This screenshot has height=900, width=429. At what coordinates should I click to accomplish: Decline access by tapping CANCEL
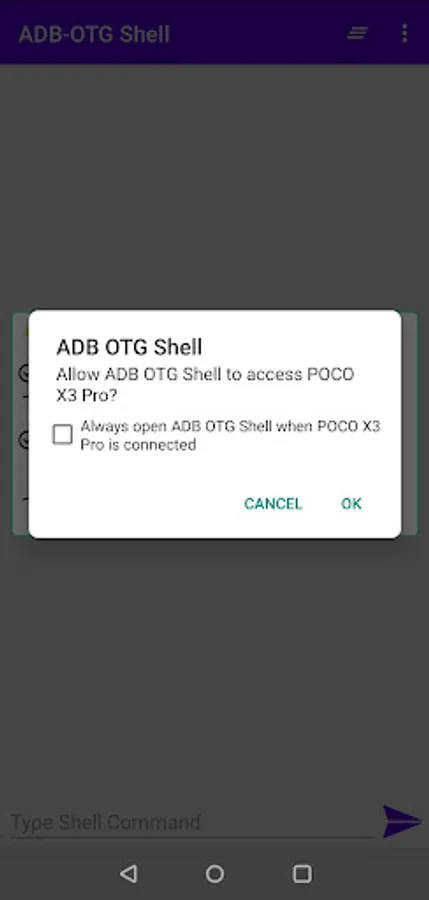[x=273, y=503]
